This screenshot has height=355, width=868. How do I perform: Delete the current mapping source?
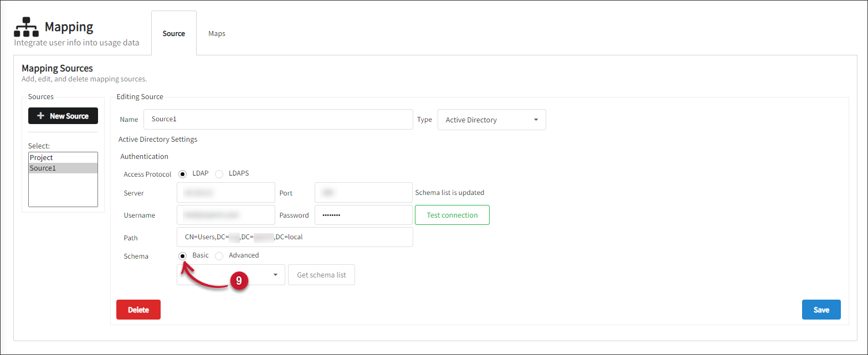point(138,310)
